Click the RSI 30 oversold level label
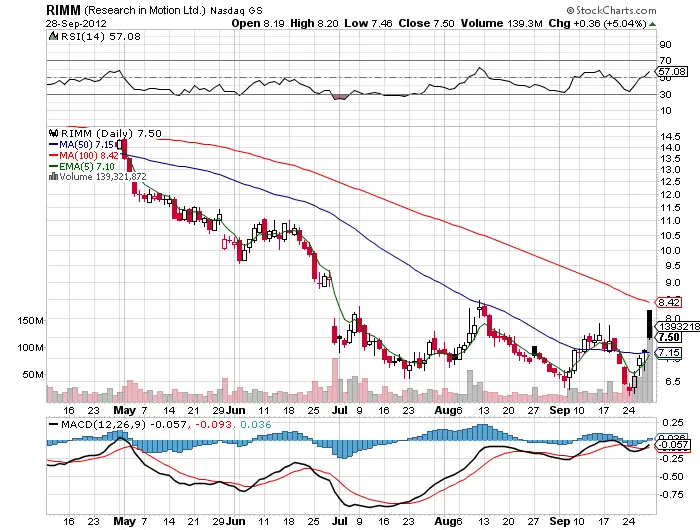This screenshot has width=700, height=530. pos(666,94)
